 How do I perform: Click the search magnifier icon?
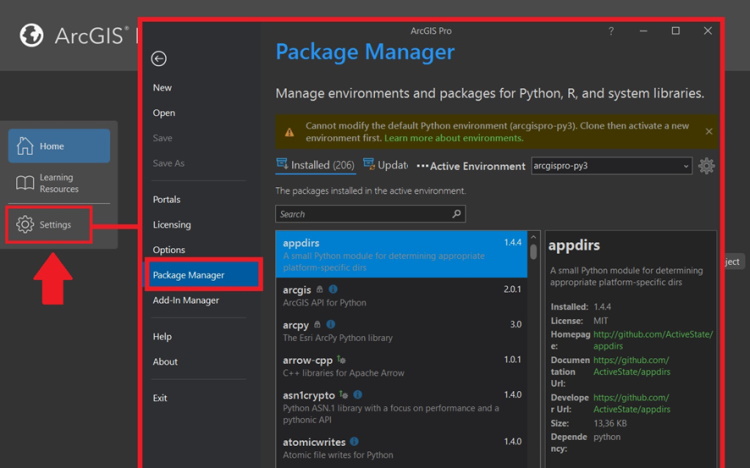[x=456, y=213]
